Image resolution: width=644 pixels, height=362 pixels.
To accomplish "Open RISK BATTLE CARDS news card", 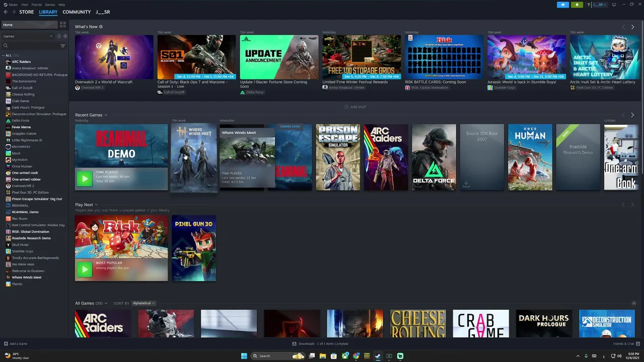I will pos(444,57).
